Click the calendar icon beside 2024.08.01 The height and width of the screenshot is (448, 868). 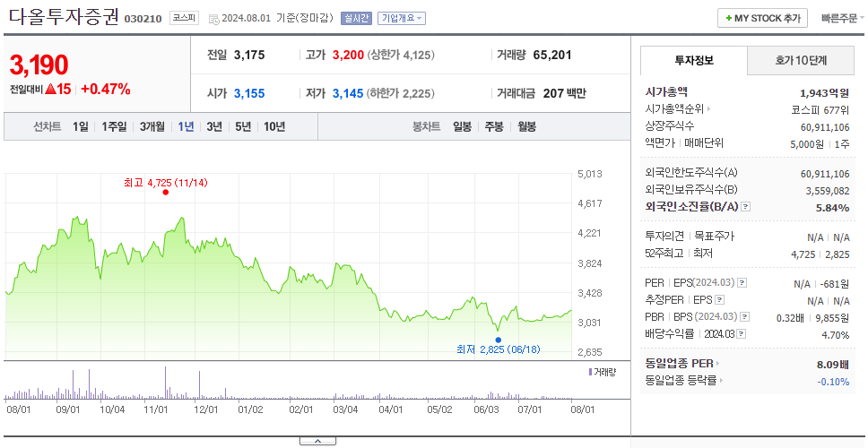[213, 19]
